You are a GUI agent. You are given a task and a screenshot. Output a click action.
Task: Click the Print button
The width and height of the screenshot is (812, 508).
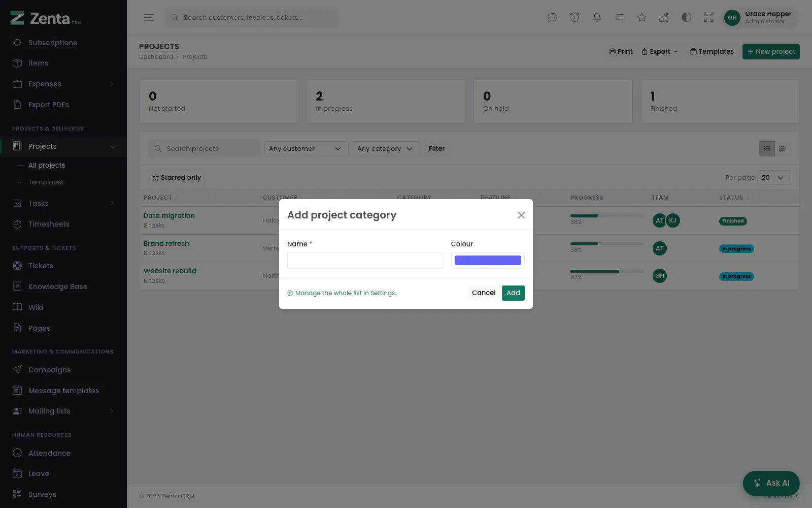point(621,52)
